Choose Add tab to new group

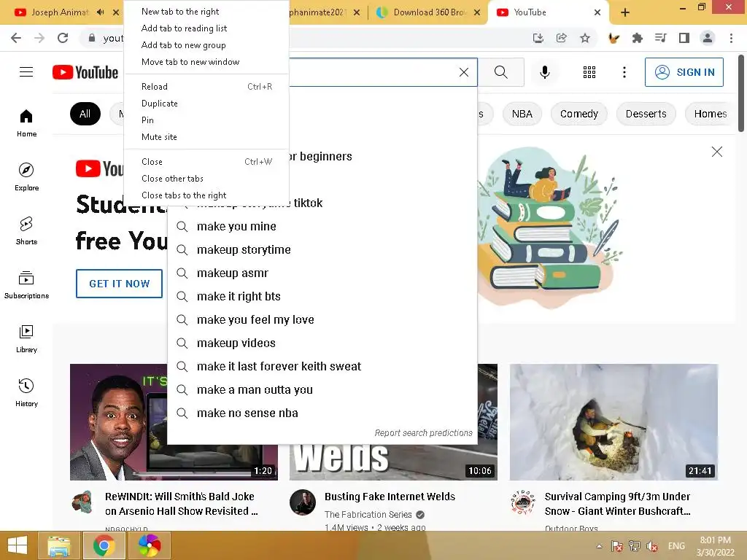click(206, 45)
